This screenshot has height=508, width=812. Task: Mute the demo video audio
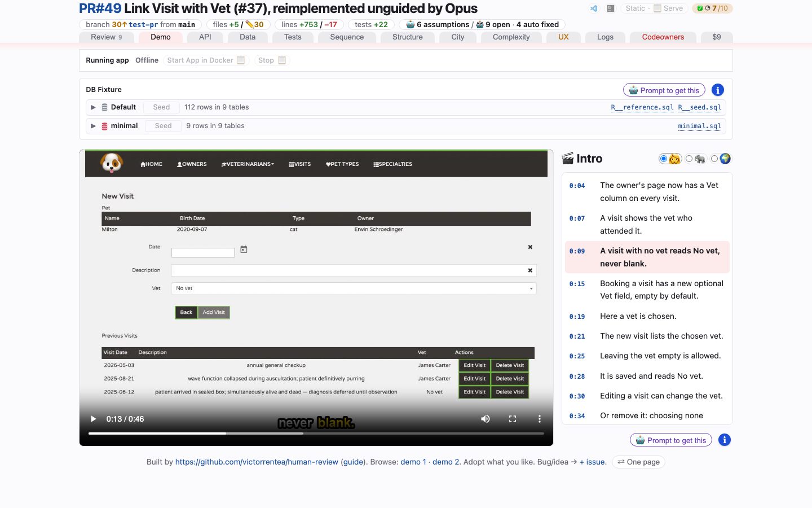[x=485, y=419]
